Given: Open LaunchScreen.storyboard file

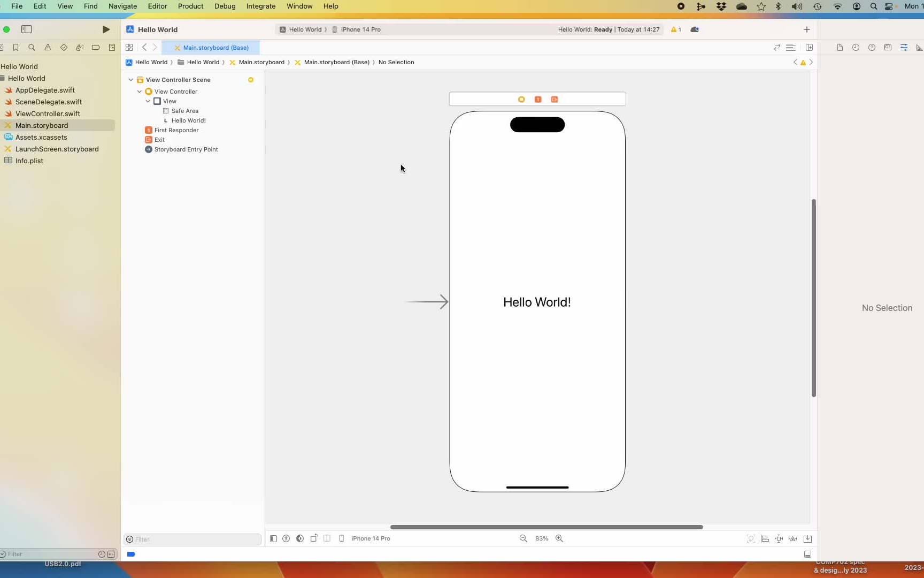Looking at the screenshot, I should [x=57, y=149].
